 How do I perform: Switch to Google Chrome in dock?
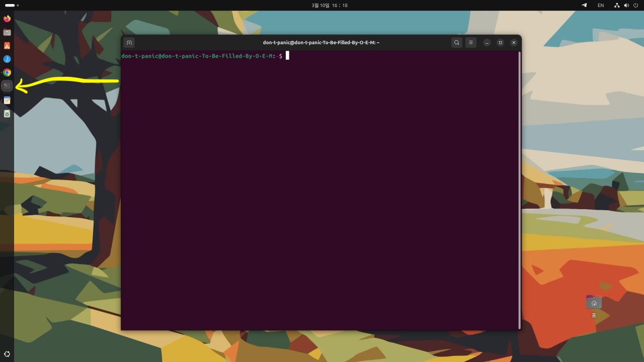7,72
